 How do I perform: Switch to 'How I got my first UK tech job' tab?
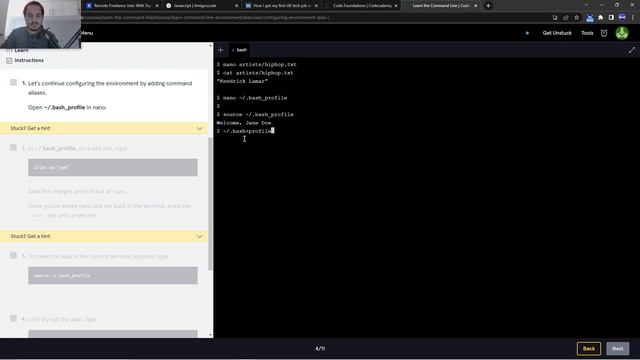282,6
